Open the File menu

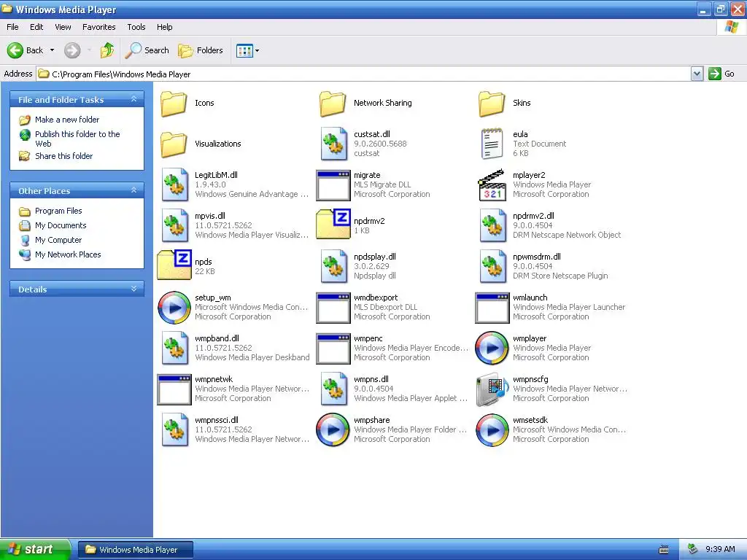[x=13, y=27]
